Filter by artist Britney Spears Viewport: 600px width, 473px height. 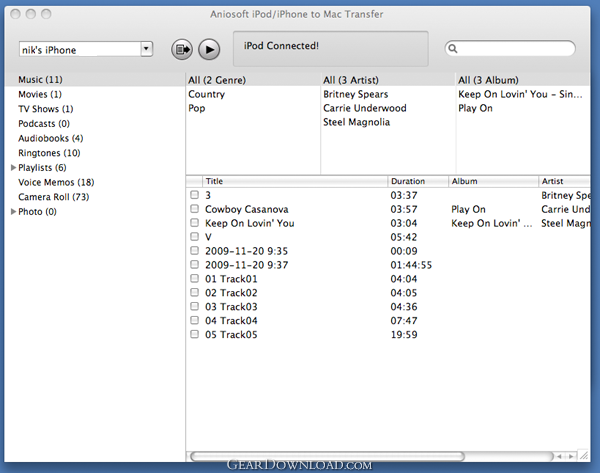[x=355, y=94]
